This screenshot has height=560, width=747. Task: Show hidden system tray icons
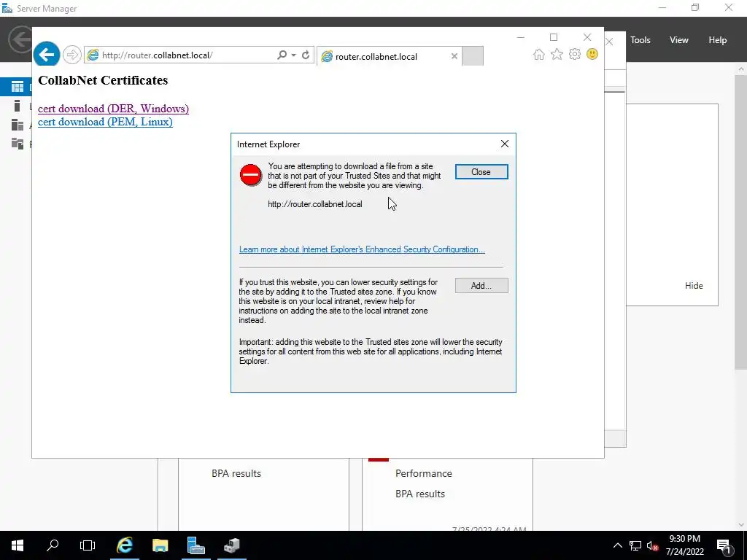coord(617,545)
